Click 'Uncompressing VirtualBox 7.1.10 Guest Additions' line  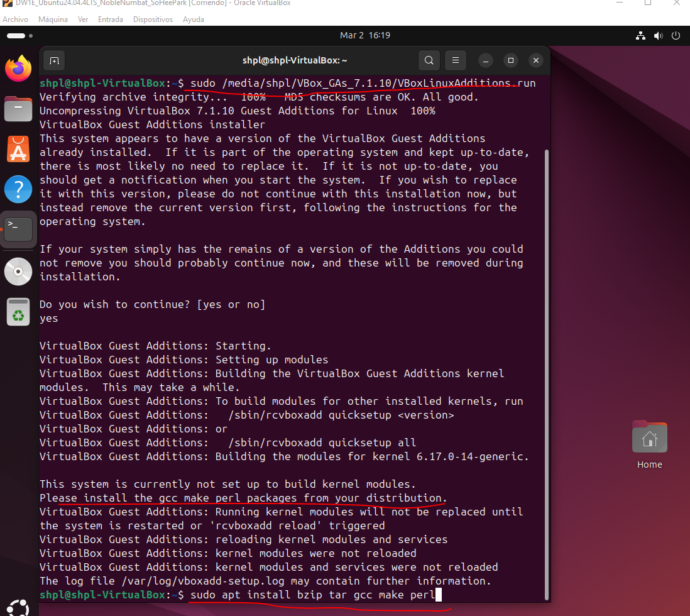(237, 111)
